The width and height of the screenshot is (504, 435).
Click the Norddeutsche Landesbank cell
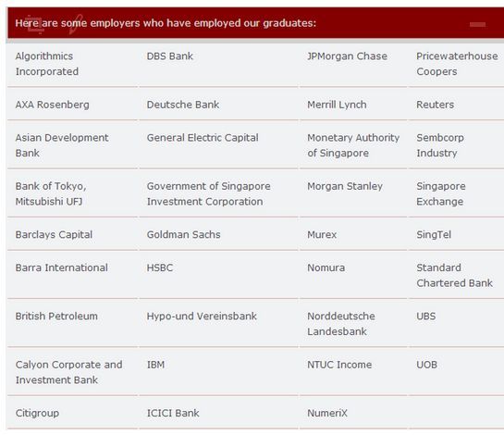[341, 324]
